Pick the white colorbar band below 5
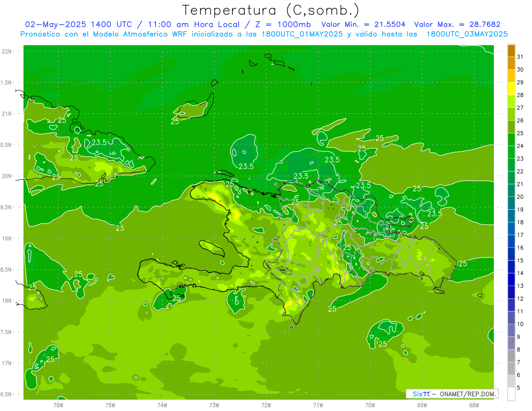The image size is (532, 411). pos(511,394)
